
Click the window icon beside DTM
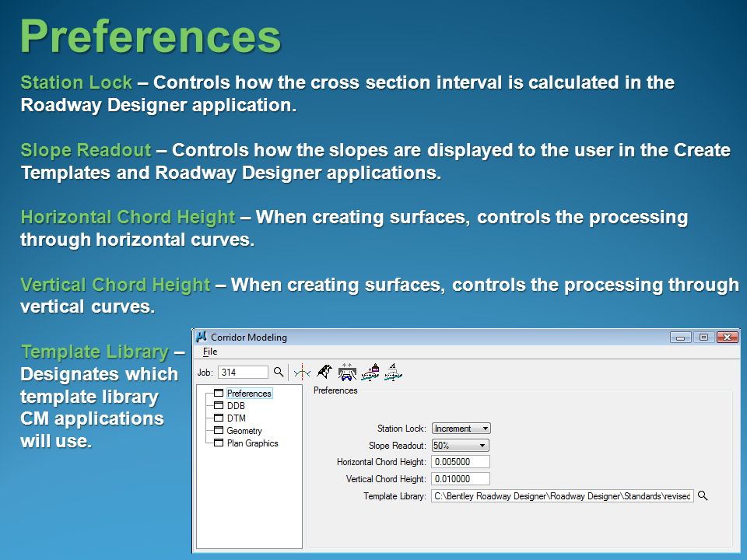[219, 418]
